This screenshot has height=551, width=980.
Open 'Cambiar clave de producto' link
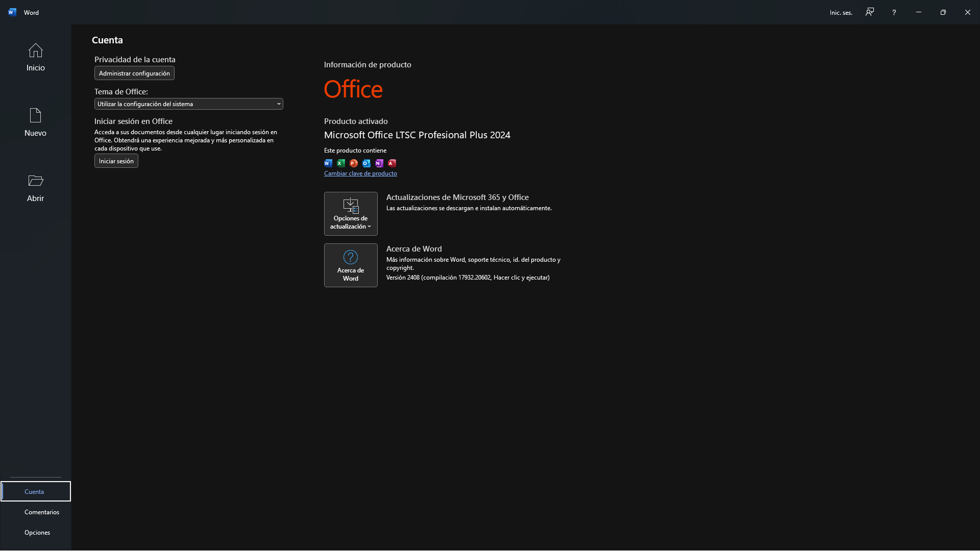[x=360, y=173]
